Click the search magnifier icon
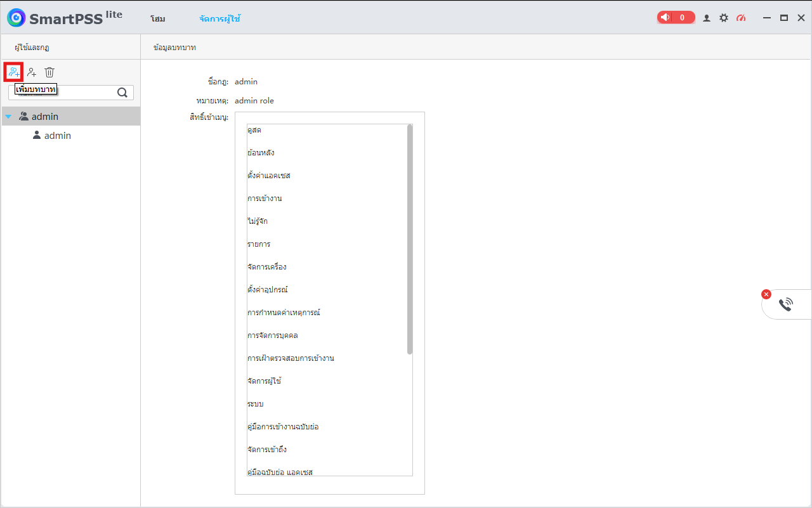 click(x=122, y=93)
